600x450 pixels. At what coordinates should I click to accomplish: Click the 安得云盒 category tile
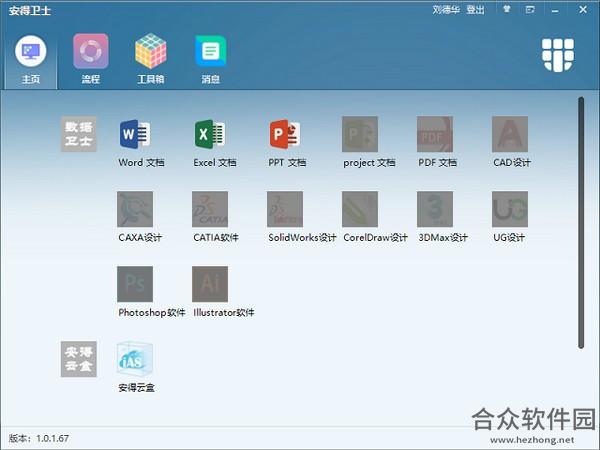(78, 359)
